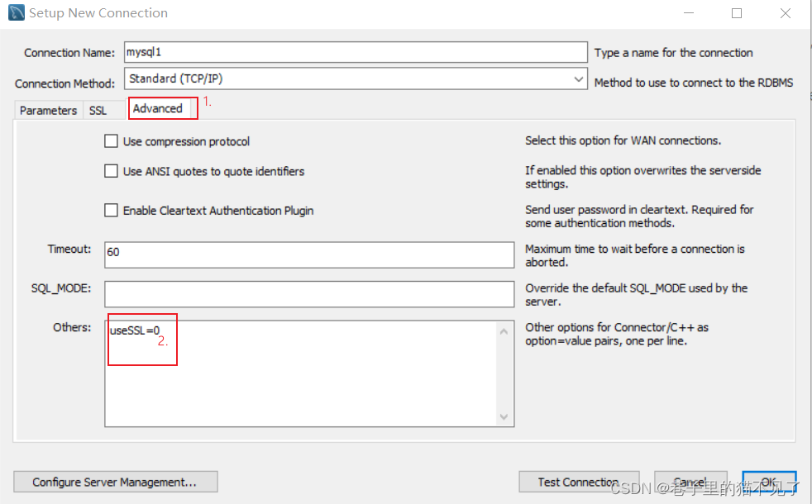Click the Test Connection button

pos(579,482)
